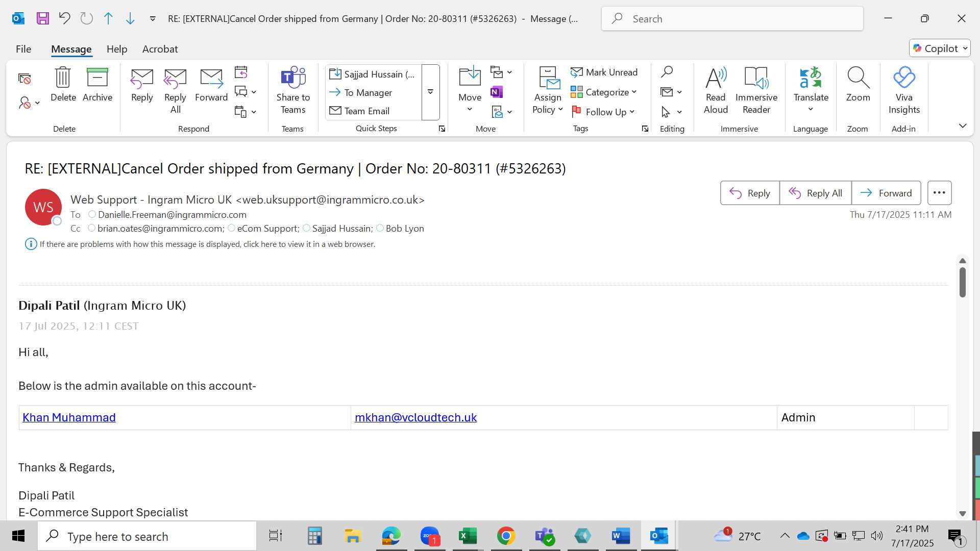The height and width of the screenshot is (551, 980).
Task: Start Read Aloud
Action: 716,91
